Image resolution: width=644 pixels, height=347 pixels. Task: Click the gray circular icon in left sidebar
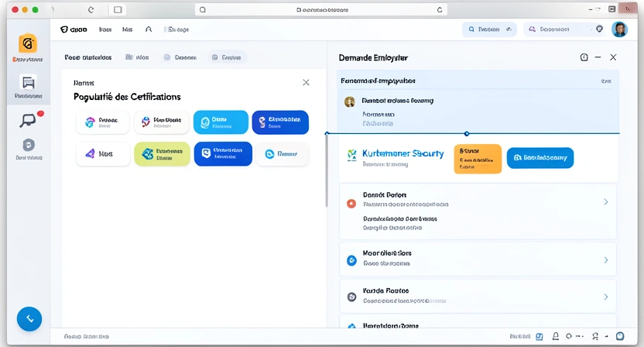click(x=29, y=145)
